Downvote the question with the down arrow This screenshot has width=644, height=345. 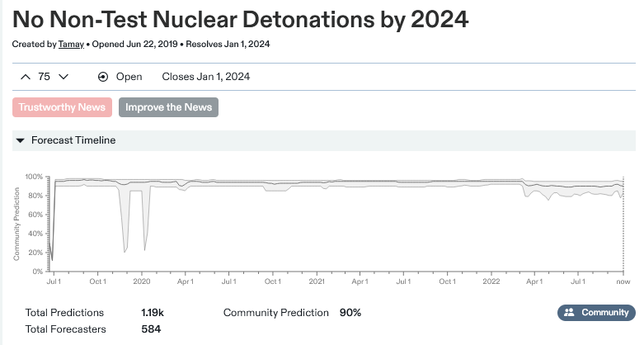[63, 77]
